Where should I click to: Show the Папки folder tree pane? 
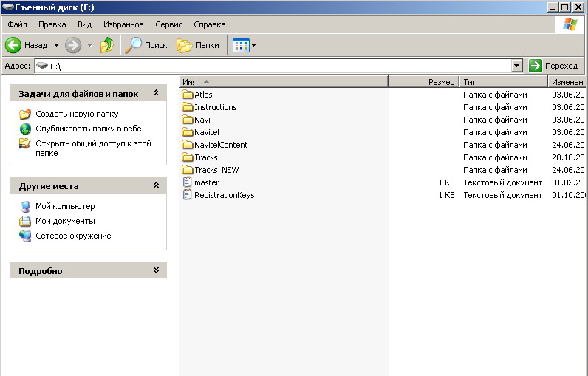tap(198, 45)
